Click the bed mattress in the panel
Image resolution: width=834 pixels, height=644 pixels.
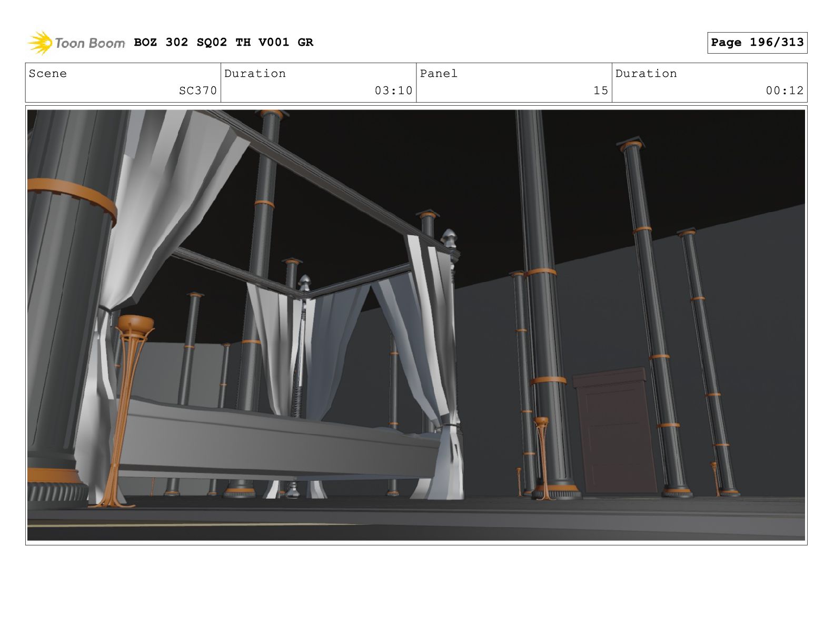pyautogui.click(x=274, y=437)
